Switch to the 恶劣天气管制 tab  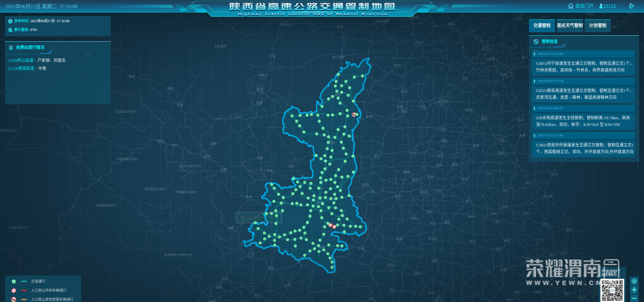(569, 26)
